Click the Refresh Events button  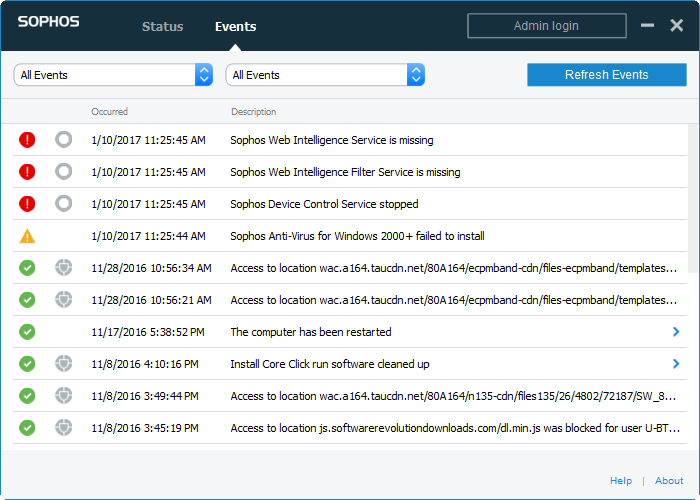[x=607, y=75]
